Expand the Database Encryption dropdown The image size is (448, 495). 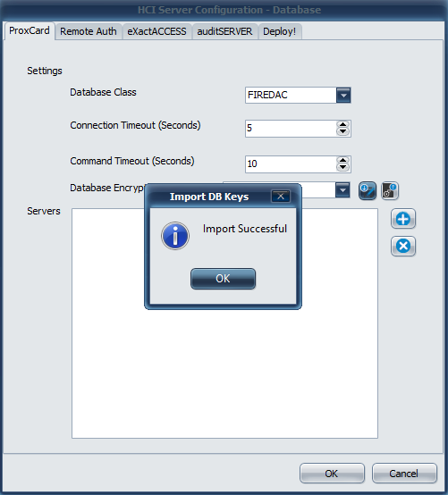pos(342,190)
